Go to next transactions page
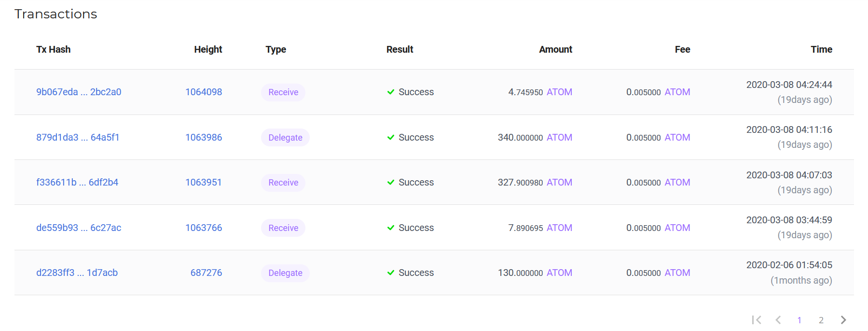 pyautogui.click(x=843, y=320)
